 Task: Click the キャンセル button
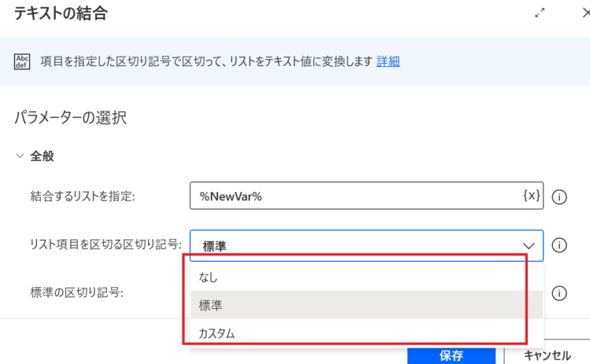[548, 355]
